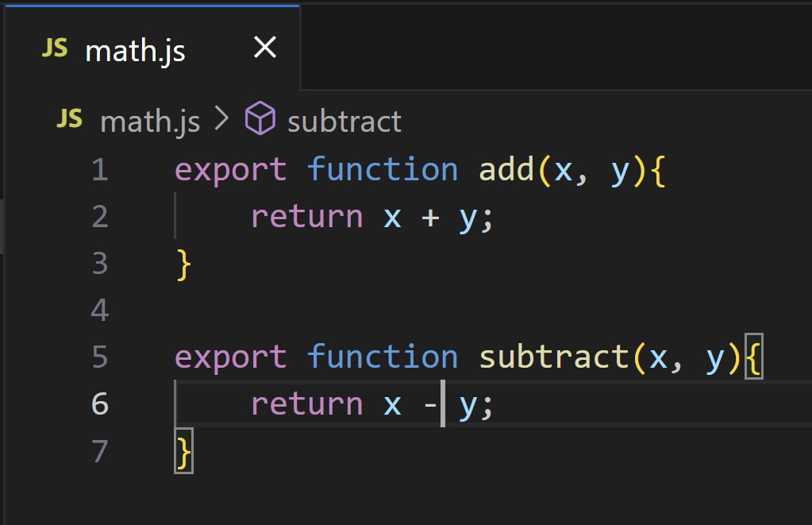Click the 'return' keyword on line 2

[307, 217]
